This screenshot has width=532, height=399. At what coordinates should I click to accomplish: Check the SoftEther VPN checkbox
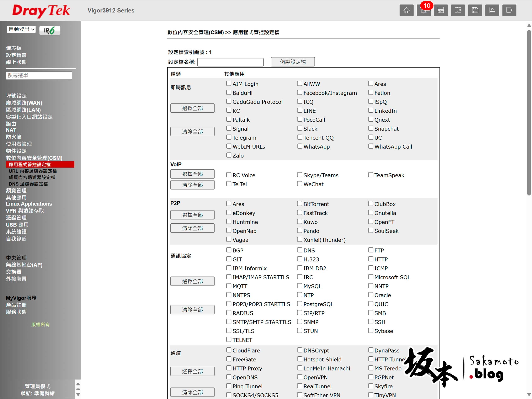(x=299, y=395)
